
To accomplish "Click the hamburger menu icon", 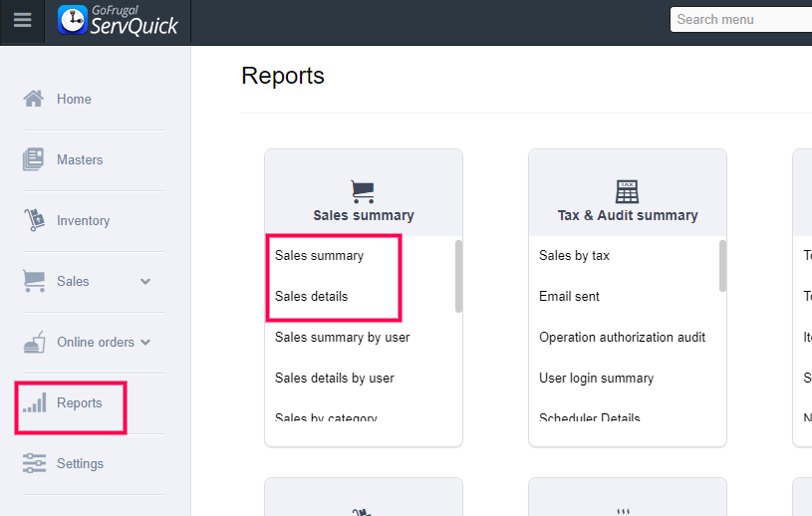I will click(22, 20).
